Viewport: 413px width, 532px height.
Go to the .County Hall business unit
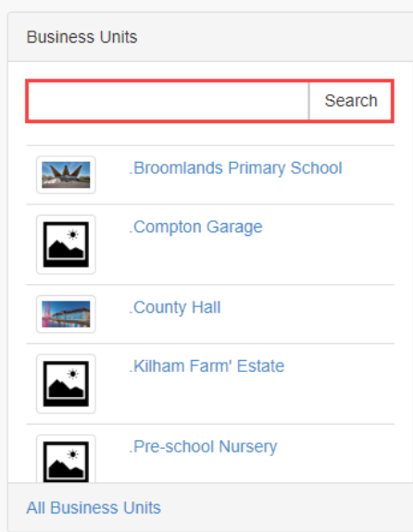pos(175,307)
